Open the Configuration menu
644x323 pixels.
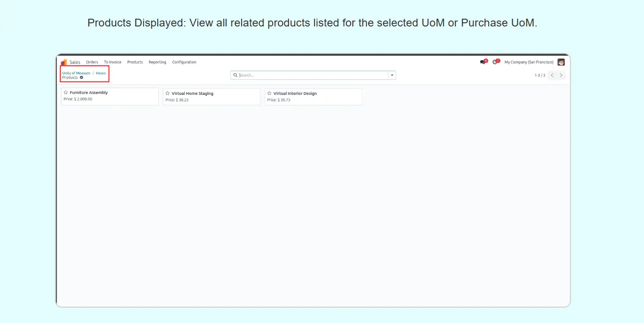pyautogui.click(x=184, y=62)
